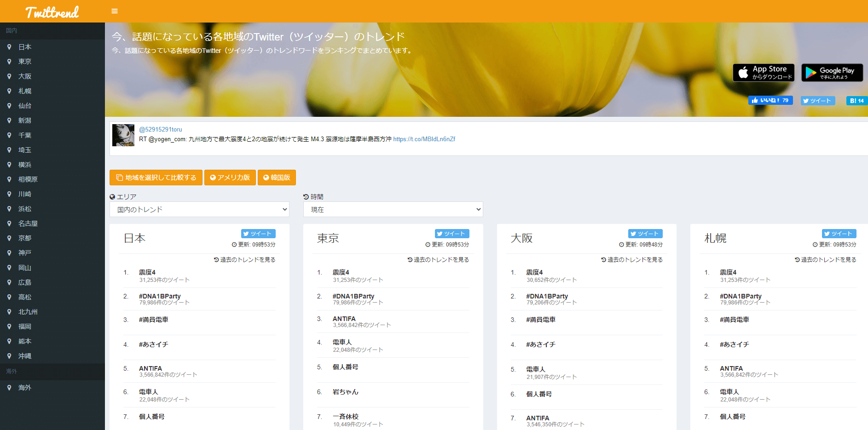Select 大阪 from the city list
868x430 pixels.
tap(24, 76)
